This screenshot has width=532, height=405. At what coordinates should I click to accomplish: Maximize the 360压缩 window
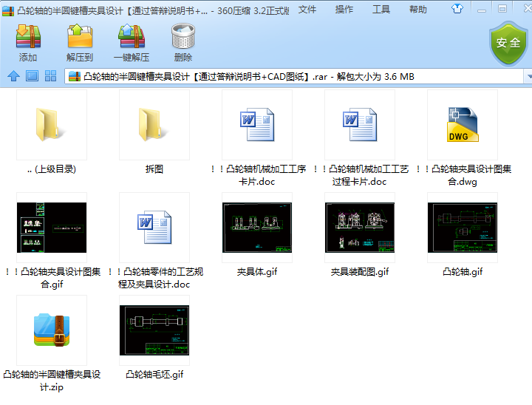tap(502, 9)
